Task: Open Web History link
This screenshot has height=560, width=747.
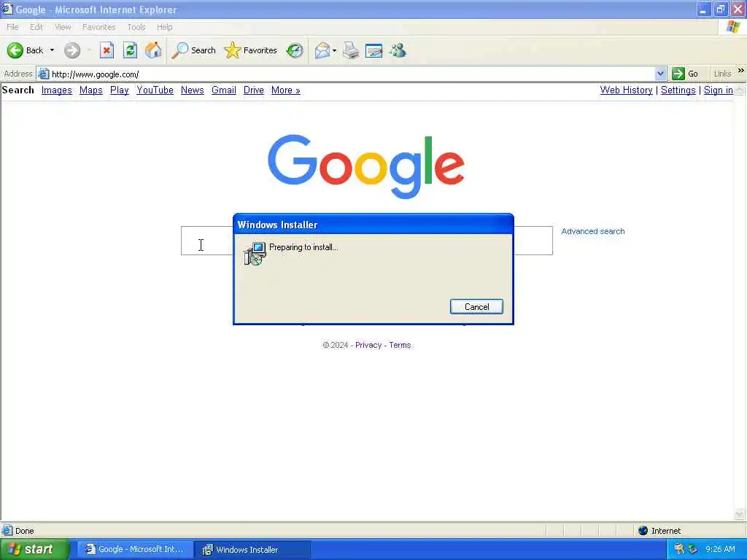Action: point(626,90)
